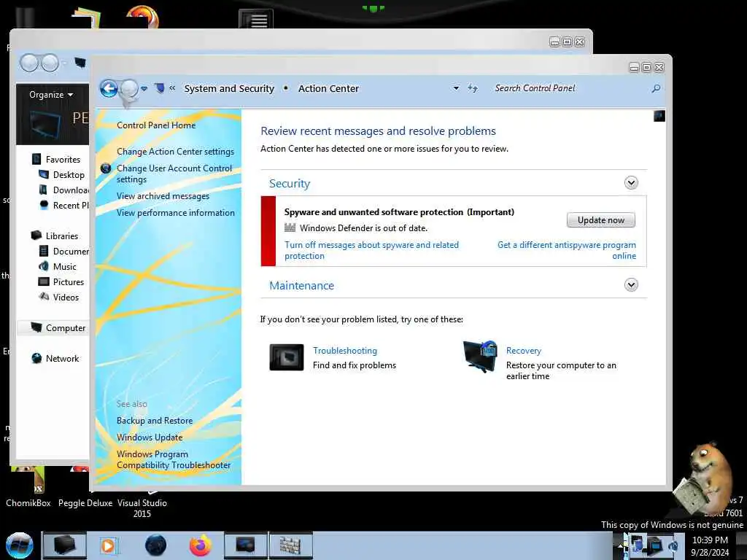747x560 pixels.
Task: Launch Firefox from taskbar
Action: pos(200,545)
